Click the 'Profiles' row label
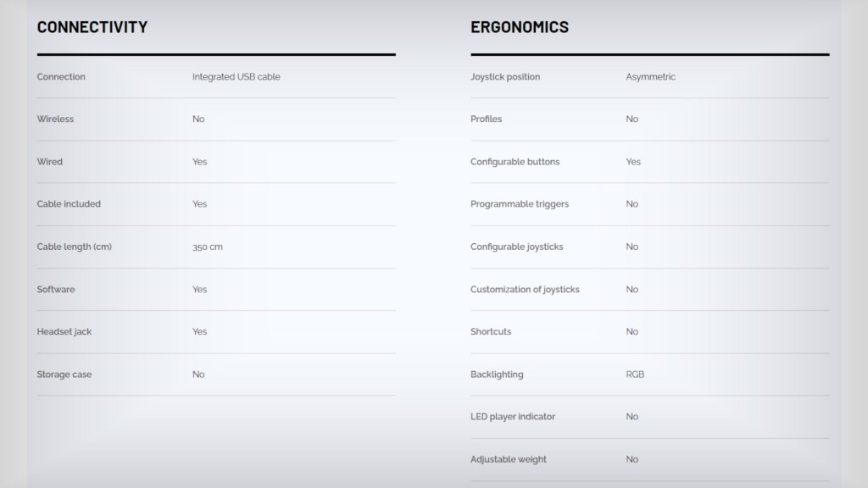 (486, 119)
